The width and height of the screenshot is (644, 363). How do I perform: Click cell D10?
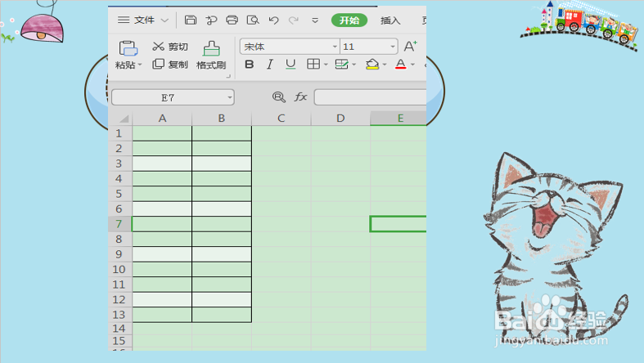point(340,270)
